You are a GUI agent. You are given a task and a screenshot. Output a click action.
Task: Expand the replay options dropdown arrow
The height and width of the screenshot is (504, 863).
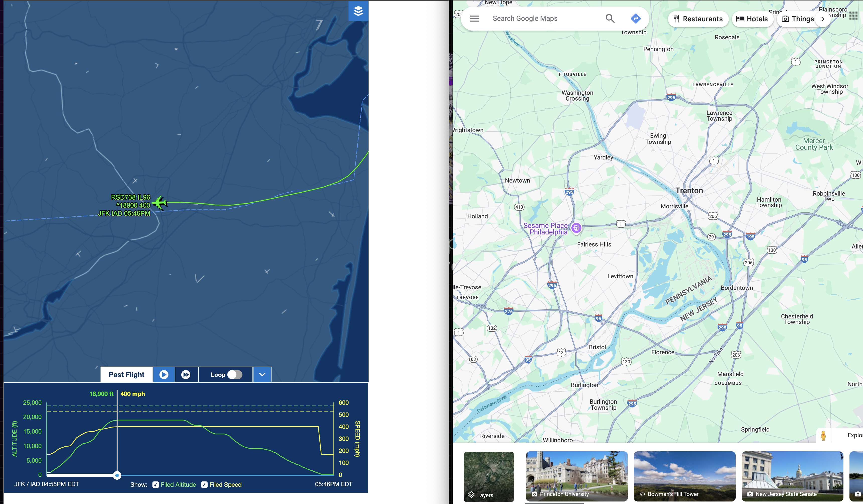(x=262, y=375)
